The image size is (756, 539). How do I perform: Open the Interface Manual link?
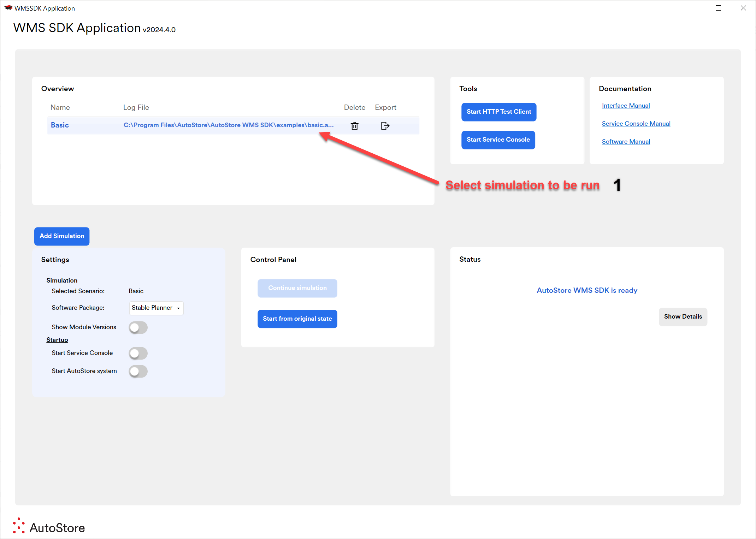[626, 106]
